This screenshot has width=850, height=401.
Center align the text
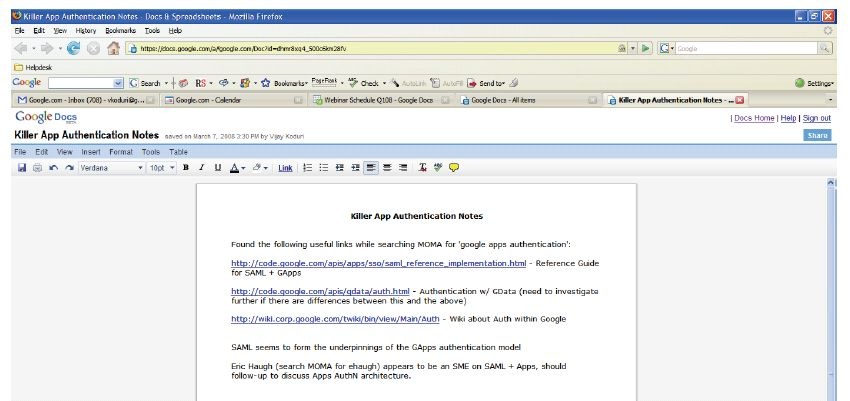point(387,168)
